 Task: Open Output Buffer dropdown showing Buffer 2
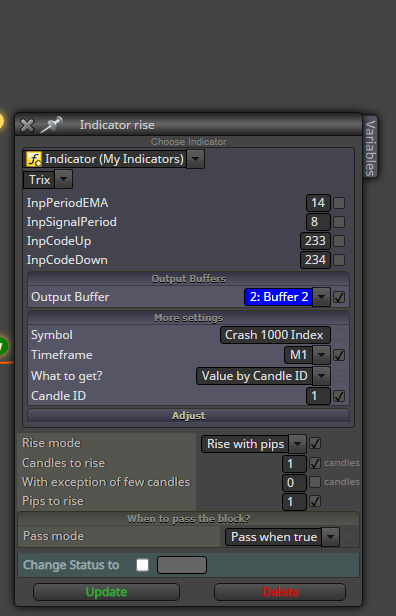(x=287, y=297)
